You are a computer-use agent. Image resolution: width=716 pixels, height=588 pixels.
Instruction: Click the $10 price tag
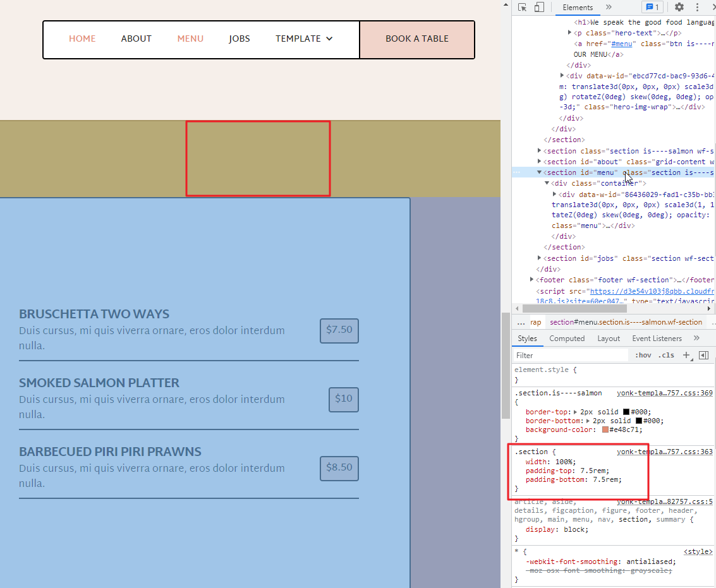coord(344,399)
